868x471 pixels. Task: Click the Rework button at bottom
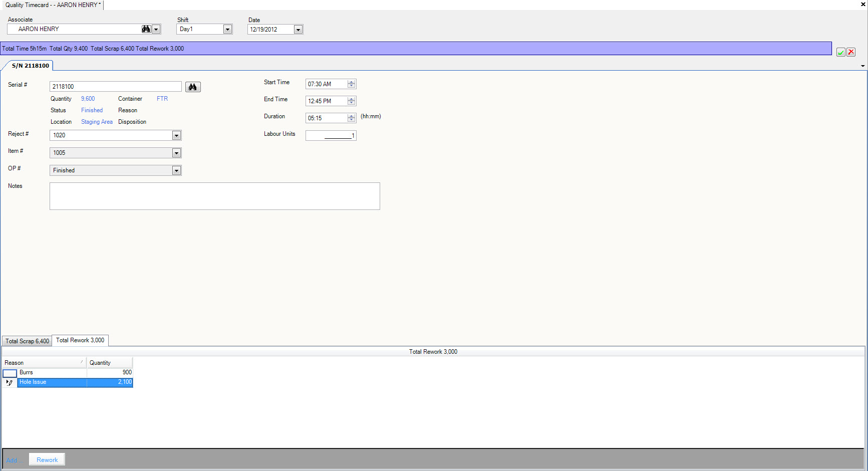coord(47,460)
